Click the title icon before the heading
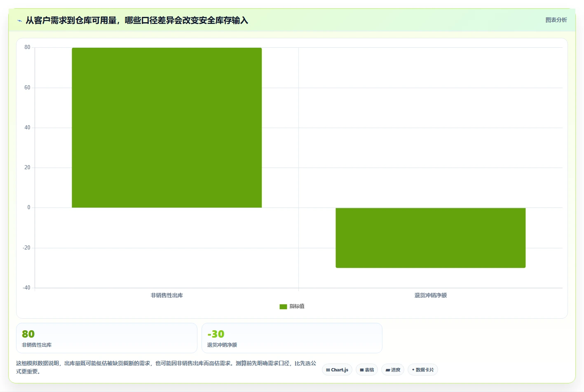 [x=19, y=21]
